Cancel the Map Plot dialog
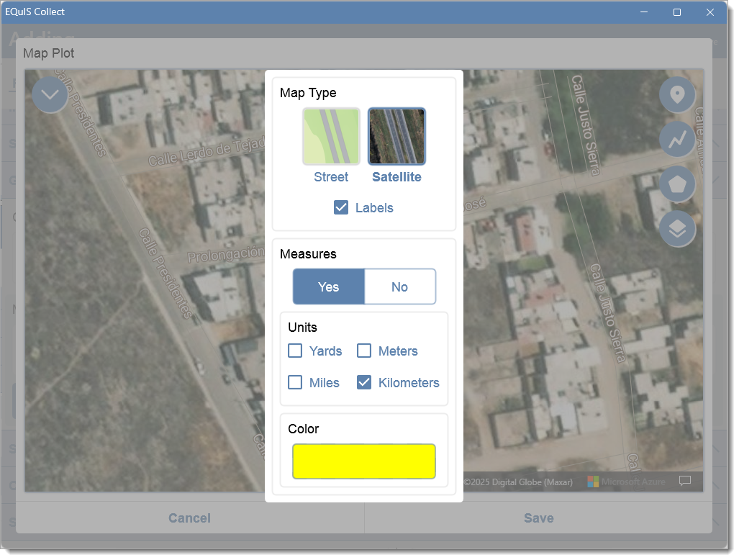 point(190,518)
